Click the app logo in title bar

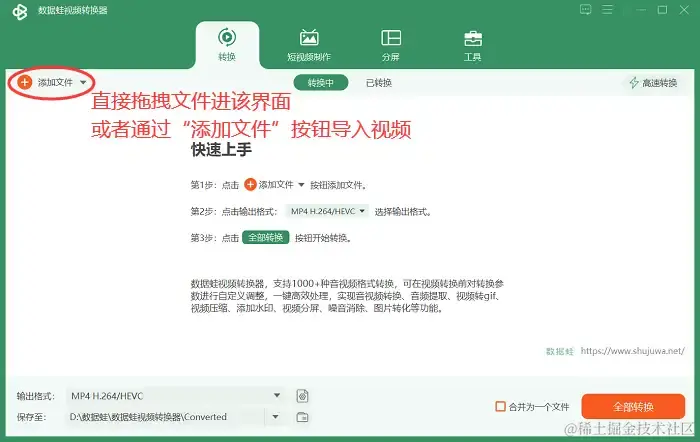20,12
